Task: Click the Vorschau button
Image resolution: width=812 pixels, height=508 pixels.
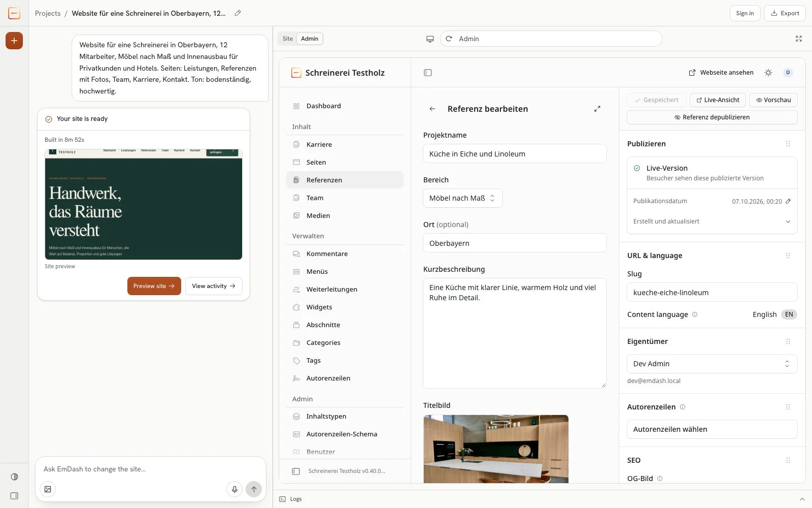Action: pyautogui.click(x=773, y=100)
